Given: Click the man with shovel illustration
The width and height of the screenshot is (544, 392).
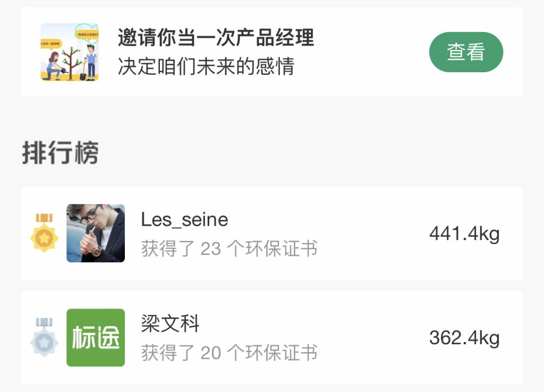Looking at the screenshot, I should [x=90, y=63].
